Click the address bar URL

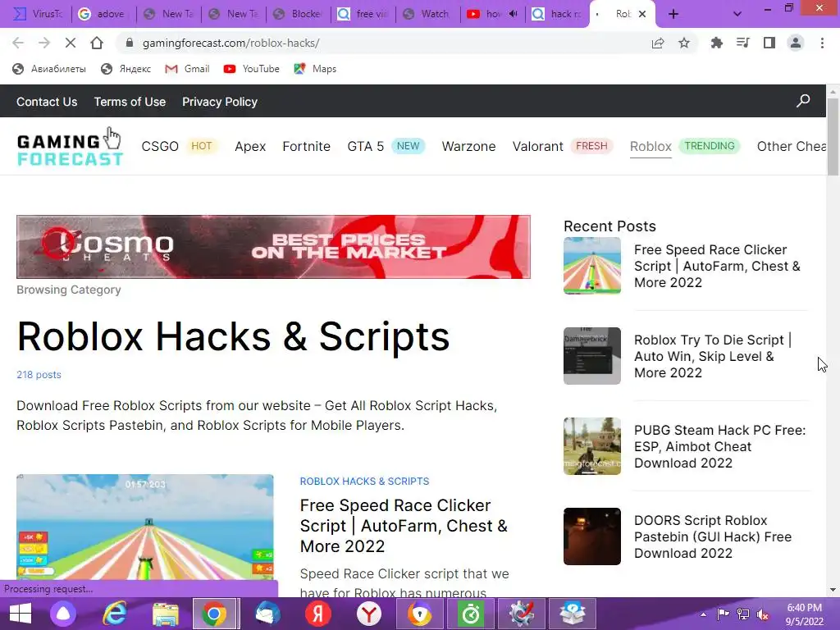pos(231,43)
